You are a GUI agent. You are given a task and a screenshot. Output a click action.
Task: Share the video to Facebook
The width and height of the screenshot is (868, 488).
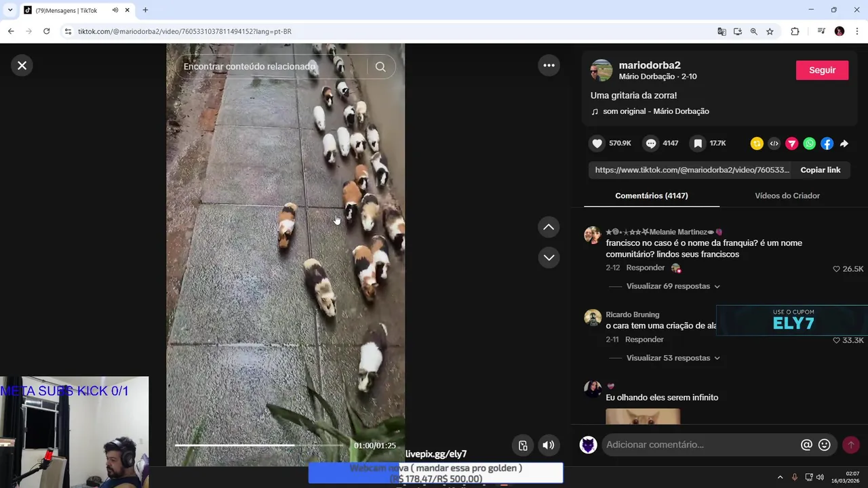pos(827,143)
